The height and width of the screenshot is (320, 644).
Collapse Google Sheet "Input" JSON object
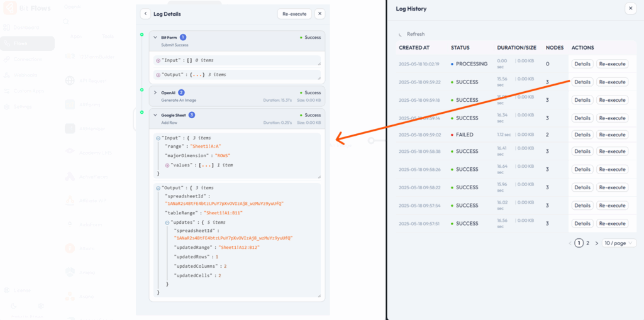pos(158,138)
